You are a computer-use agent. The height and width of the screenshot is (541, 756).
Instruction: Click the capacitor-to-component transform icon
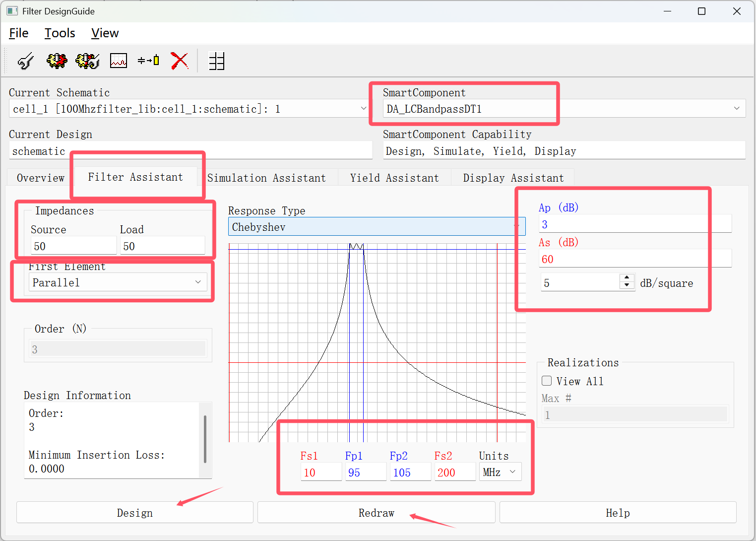148,61
